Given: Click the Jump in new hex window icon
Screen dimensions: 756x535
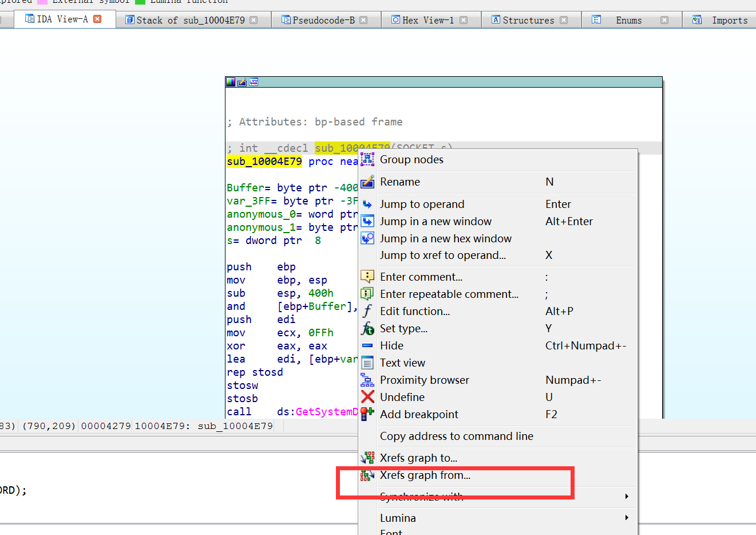Looking at the screenshot, I should click(367, 239).
